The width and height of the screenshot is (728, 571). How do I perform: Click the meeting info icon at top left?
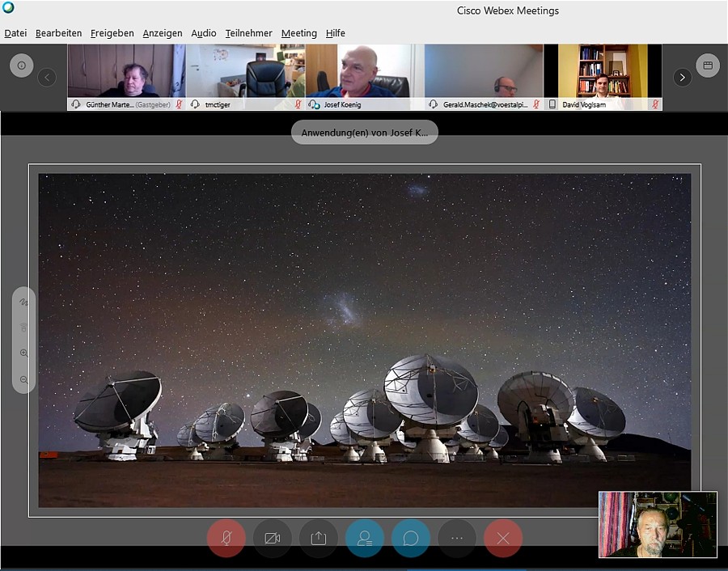[21, 66]
